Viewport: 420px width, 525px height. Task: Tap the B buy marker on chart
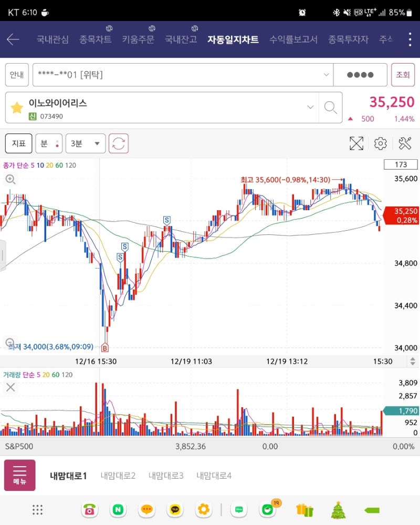(104, 348)
